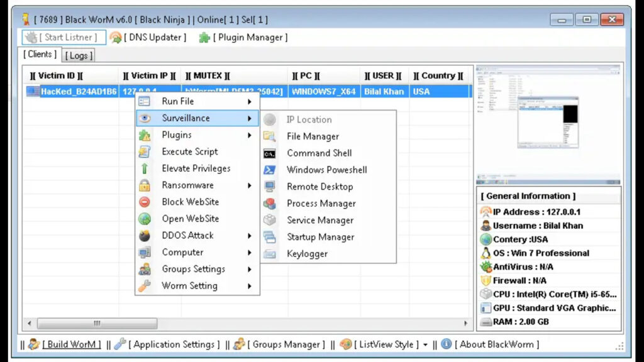This screenshot has height=362, width=644.
Task: Click the flag icon in the victim row
Action: tap(33, 91)
